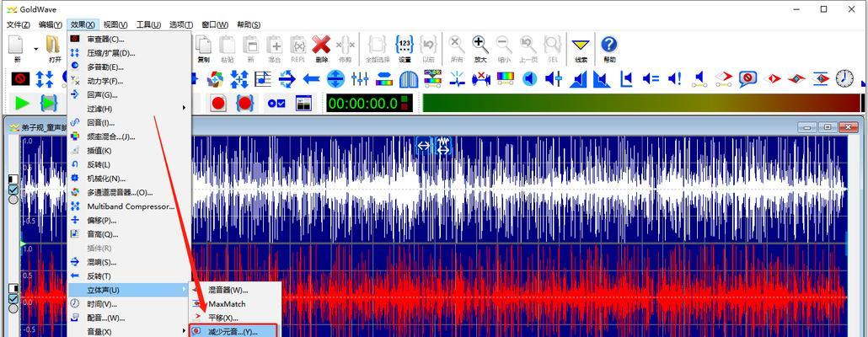
Task: Select 审查器(C)... from effects menu
Action: pyautogui.click(x=130, y=40)
